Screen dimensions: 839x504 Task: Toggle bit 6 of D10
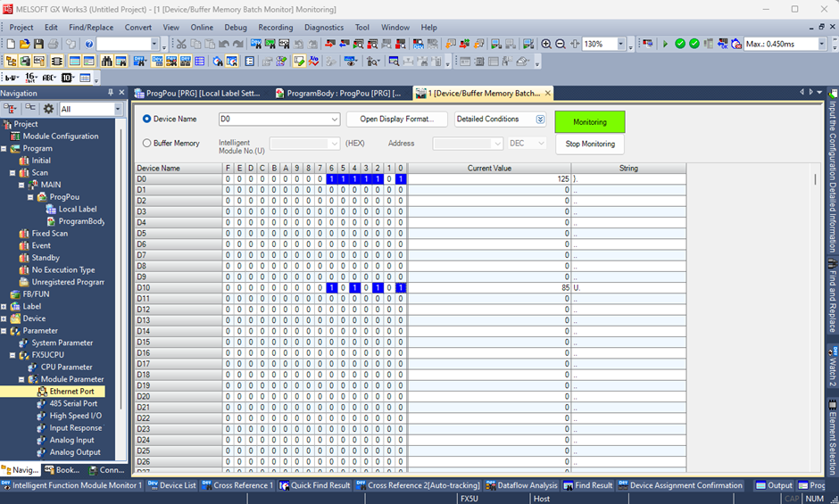tap(331, 288)
